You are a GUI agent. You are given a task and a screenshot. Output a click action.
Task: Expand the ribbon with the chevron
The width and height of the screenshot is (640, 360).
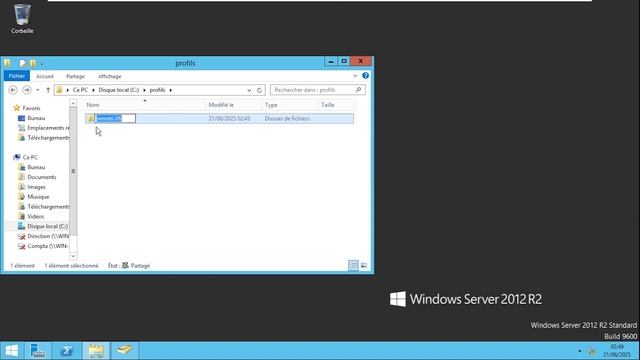355,76
